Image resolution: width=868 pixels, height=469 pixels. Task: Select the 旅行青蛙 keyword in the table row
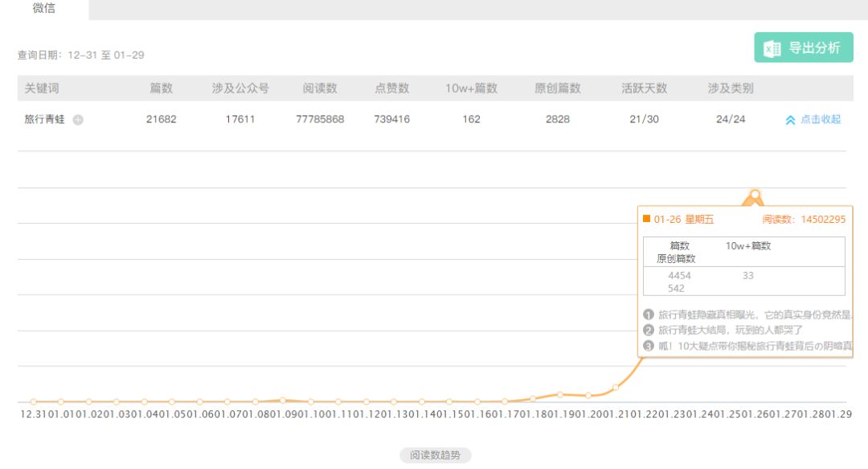(44, 119)
